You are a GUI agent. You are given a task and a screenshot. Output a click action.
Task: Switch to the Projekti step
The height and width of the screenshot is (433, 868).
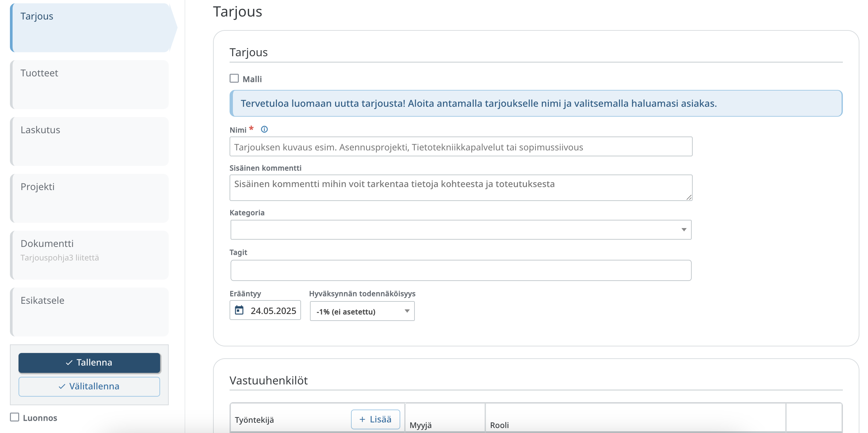tap(90, 198)
